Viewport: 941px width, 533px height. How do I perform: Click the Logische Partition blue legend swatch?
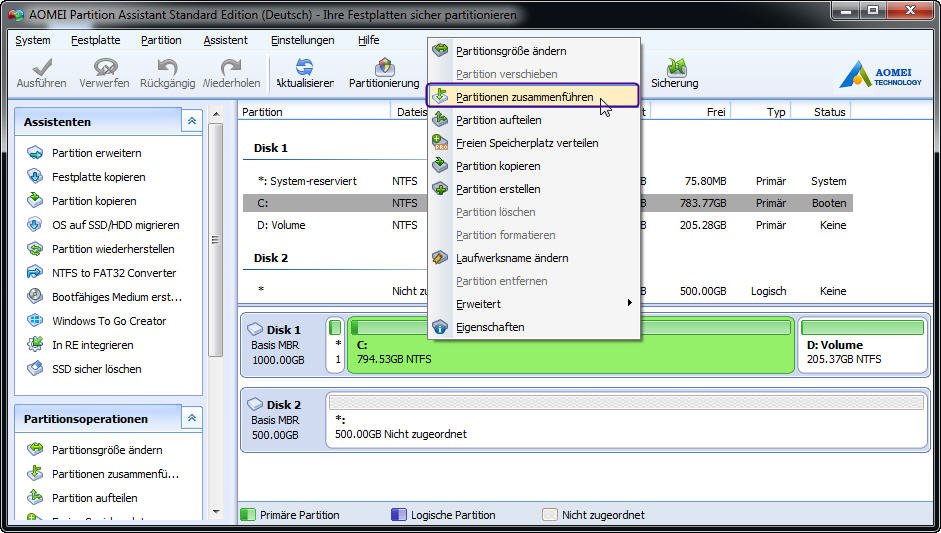(x=398, y=514)
